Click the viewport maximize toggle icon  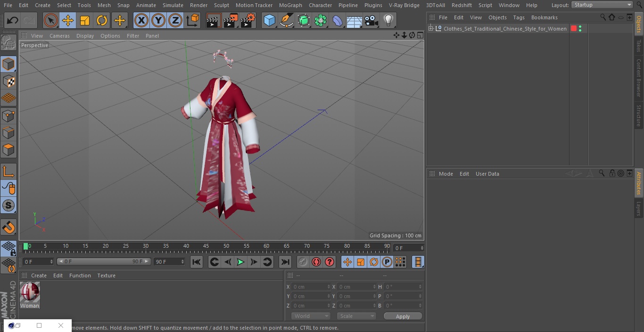click(x=420, y=35)
